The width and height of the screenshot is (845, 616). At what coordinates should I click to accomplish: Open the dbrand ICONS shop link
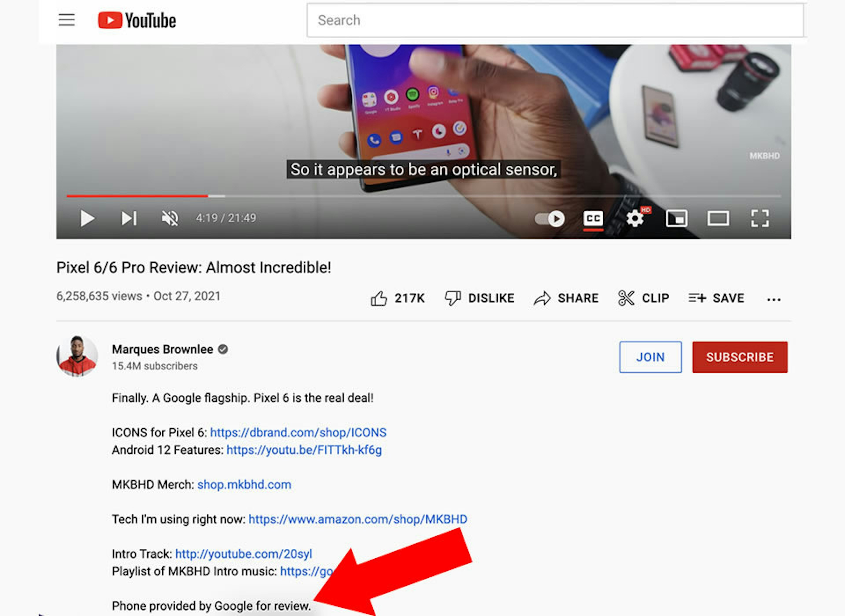click(298, 433)
